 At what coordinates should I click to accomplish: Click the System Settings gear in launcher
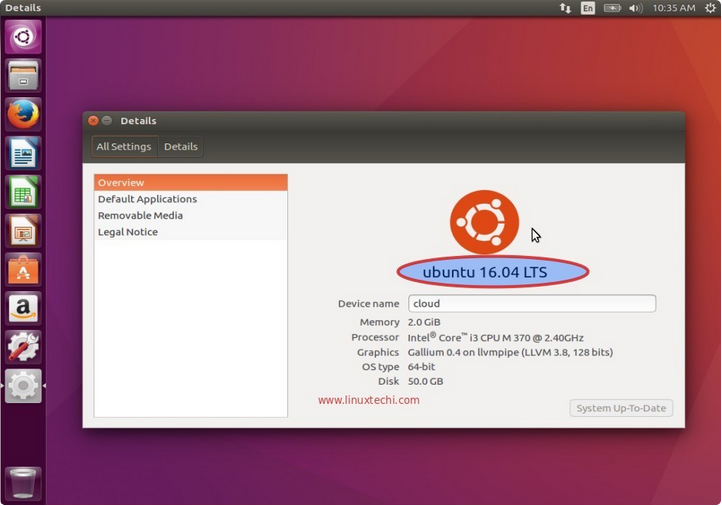point(23,386)
